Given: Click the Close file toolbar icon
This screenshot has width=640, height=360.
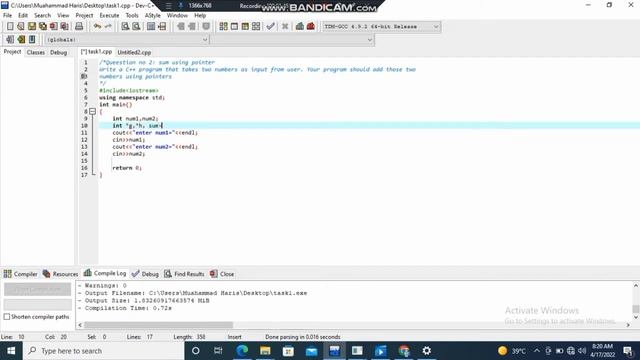Looking at the screenshot, I should [53, 27].
